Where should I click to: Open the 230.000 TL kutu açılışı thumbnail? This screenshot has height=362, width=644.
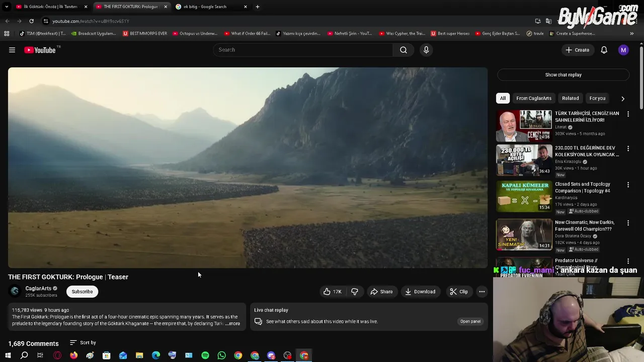tap(524, 160)
